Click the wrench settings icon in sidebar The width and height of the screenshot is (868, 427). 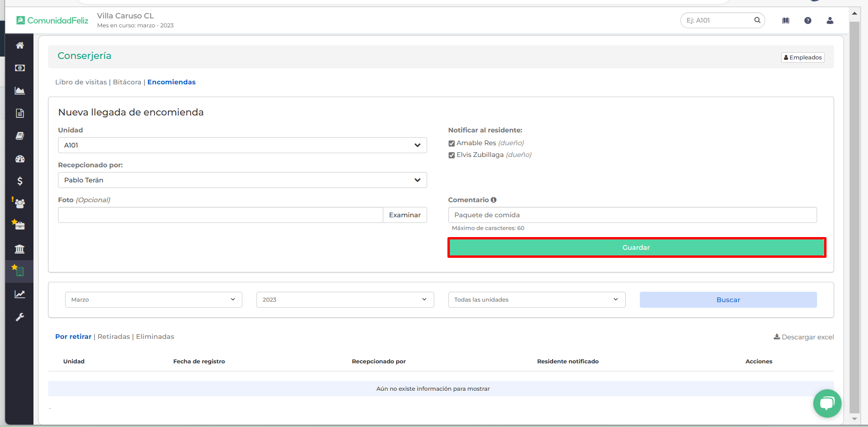click(20, 317)
